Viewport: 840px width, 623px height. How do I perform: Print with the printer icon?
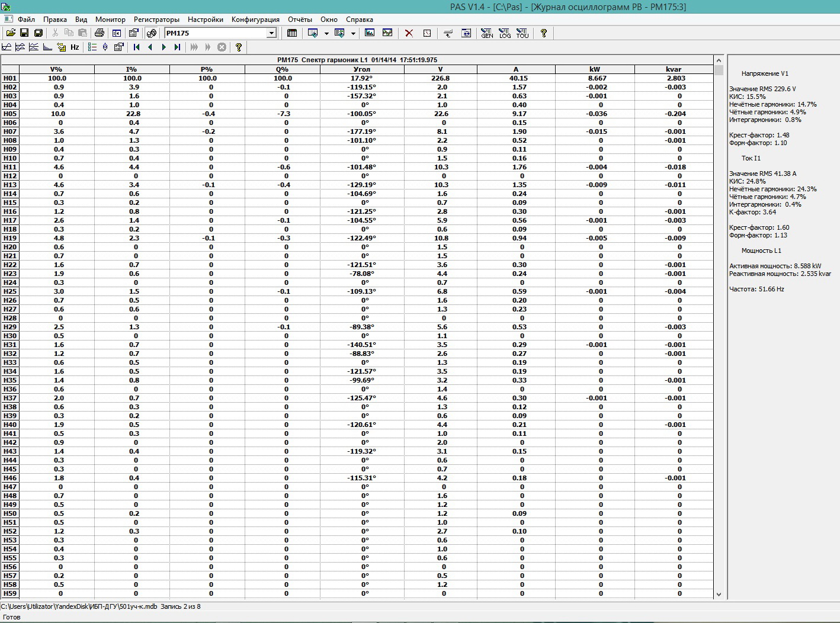[x=100, y=33]
